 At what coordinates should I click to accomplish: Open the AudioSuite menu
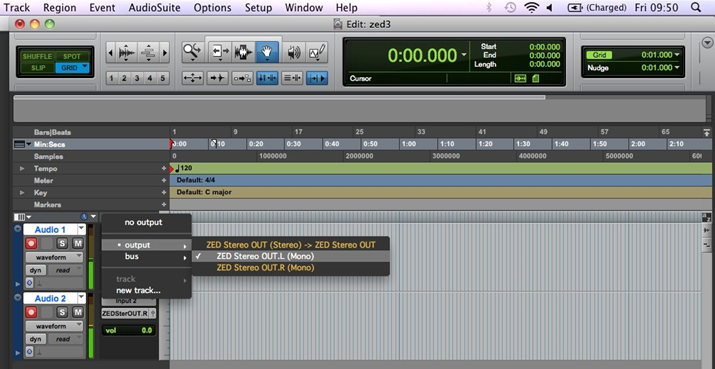[x=154, y=8]
